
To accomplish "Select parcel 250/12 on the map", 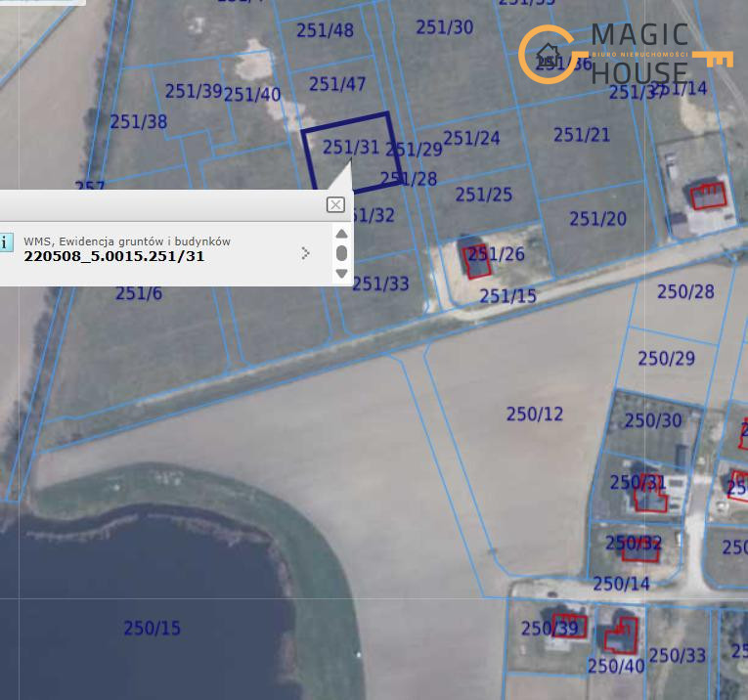I will pyautogui.click(x=535, y=415).
